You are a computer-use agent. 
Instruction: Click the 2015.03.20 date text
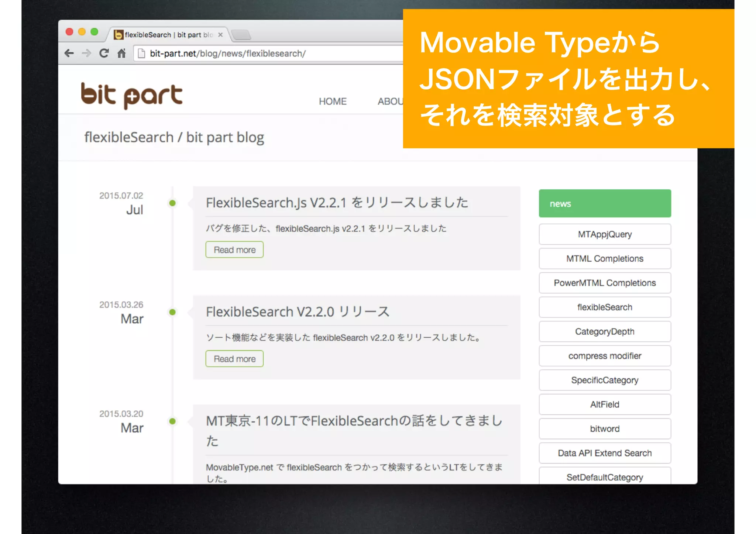[x=121, y=414]
